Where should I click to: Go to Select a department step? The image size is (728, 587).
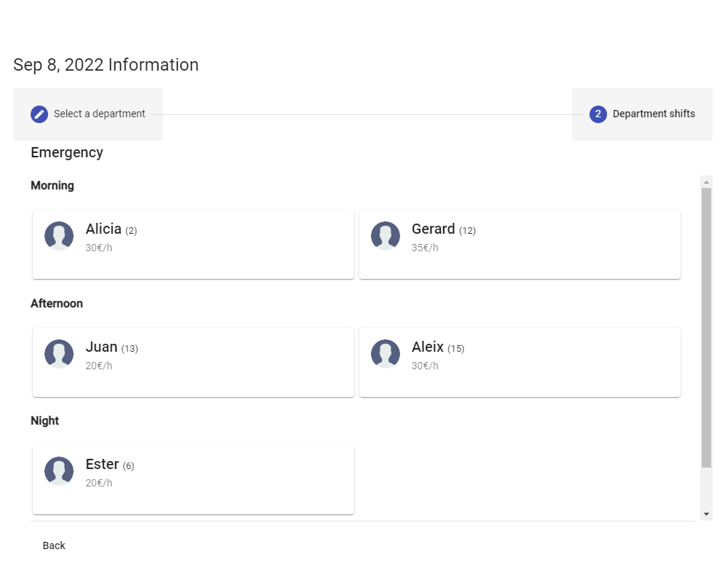click(x=99, y=114)
